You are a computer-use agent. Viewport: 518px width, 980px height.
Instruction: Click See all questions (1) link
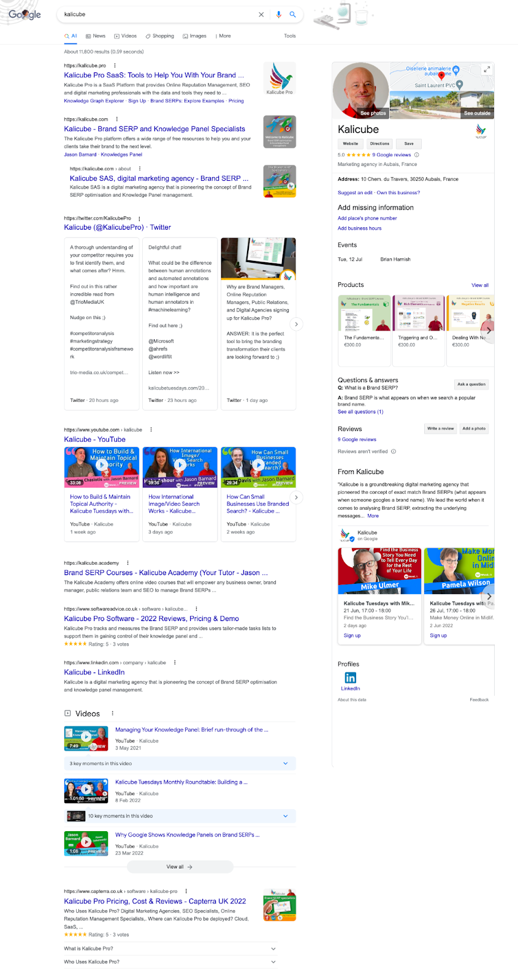(360, 412)
